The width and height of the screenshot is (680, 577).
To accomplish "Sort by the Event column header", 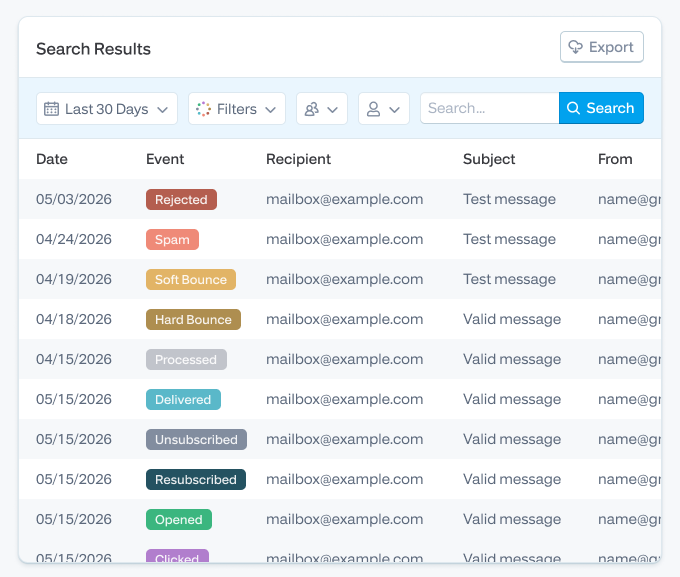I will click(x=165, y=159).
